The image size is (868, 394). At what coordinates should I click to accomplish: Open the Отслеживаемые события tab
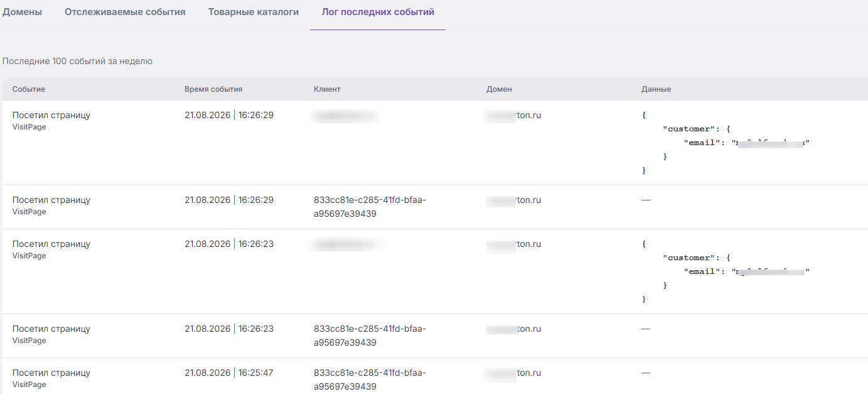[x=125, y=12]
